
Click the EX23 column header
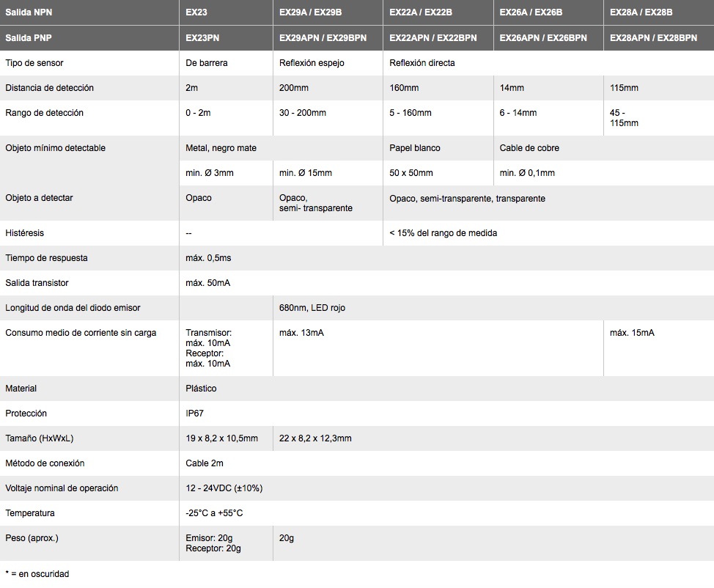pos(196,12)
